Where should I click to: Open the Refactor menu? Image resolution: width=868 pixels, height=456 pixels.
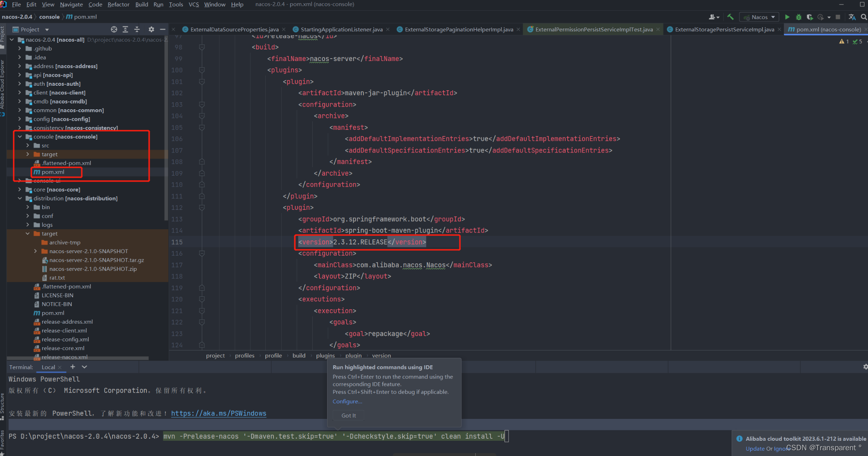click(118, 5)
